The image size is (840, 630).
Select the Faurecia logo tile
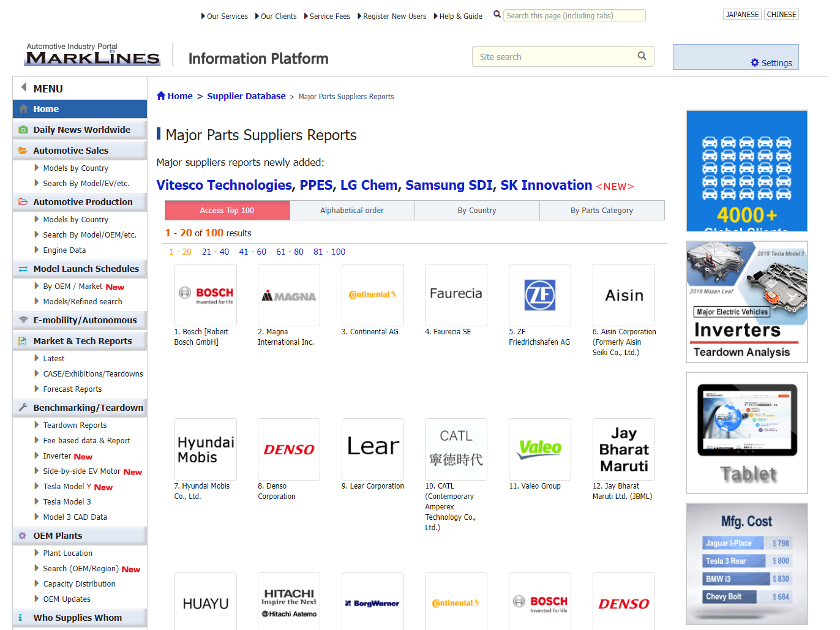pos(456,295)
